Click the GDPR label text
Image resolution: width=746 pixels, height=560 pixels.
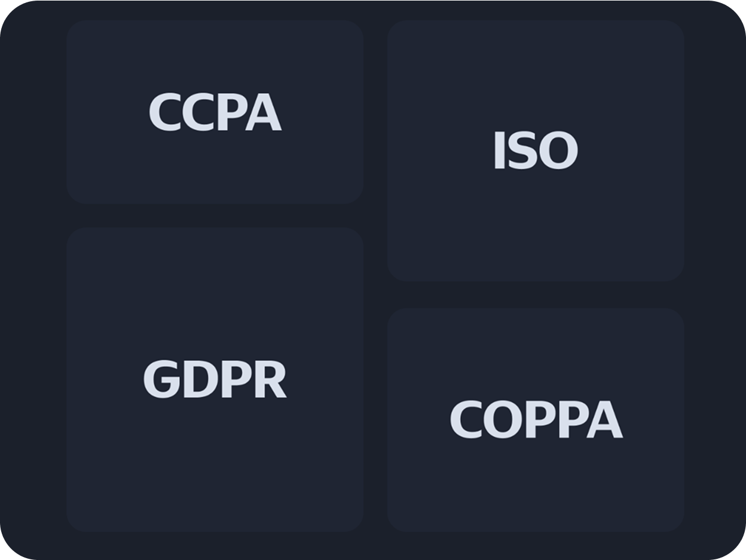(x=215, y=380)
